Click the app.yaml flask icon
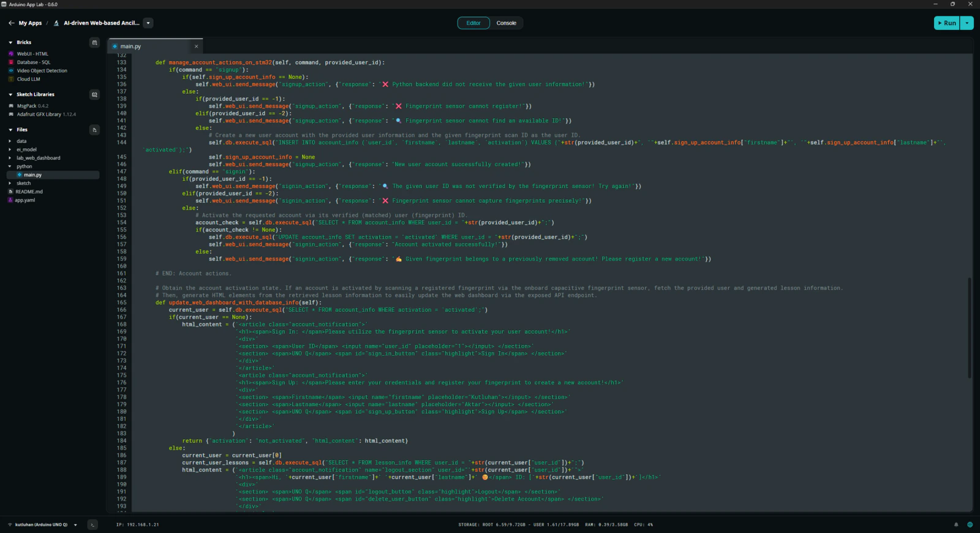Screen dimensions: 980x533 point(10,200)
